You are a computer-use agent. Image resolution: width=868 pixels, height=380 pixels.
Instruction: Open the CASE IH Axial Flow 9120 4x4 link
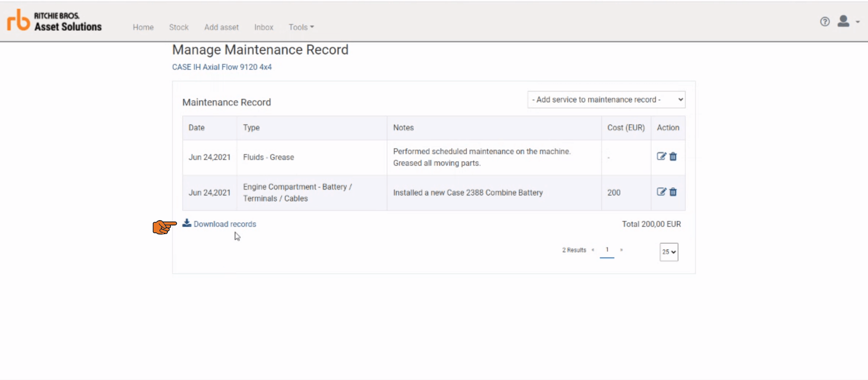click(x=222, y=67)
